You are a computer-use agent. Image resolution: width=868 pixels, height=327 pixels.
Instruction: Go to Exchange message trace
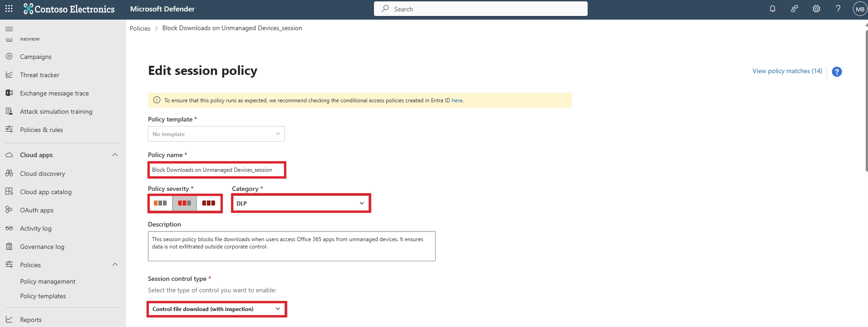[x=54, y=93]
